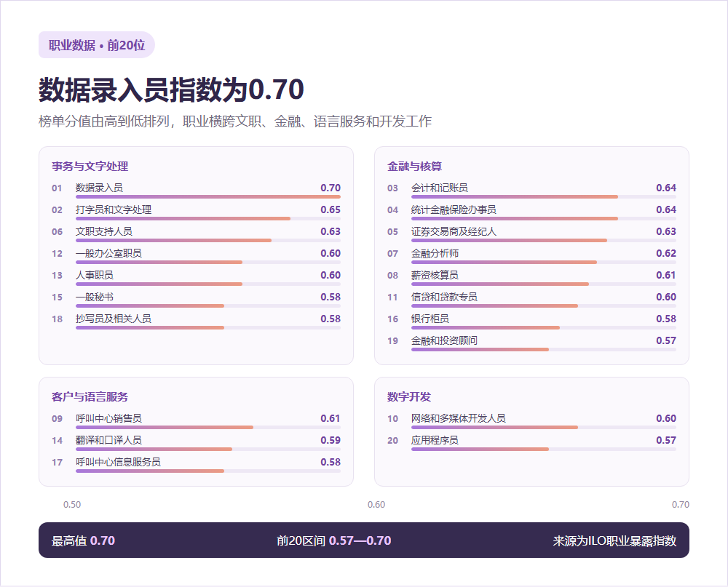Open the 金融与核算 card heading

[415, 166]
